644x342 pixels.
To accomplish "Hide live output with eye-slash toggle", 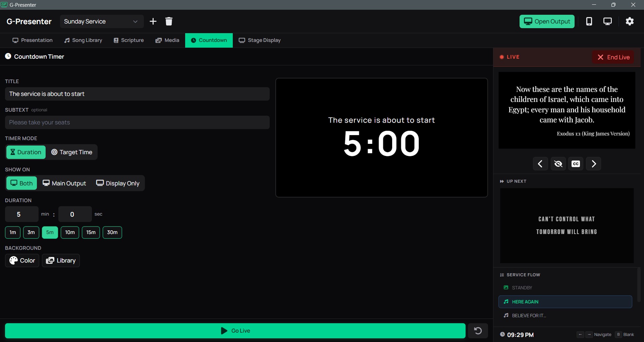I will click(558, 164).
